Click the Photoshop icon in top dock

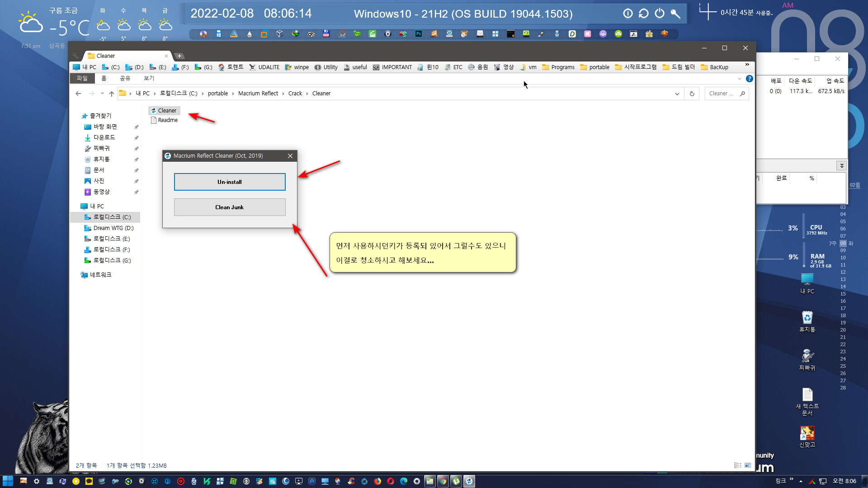tap(419, 34)
